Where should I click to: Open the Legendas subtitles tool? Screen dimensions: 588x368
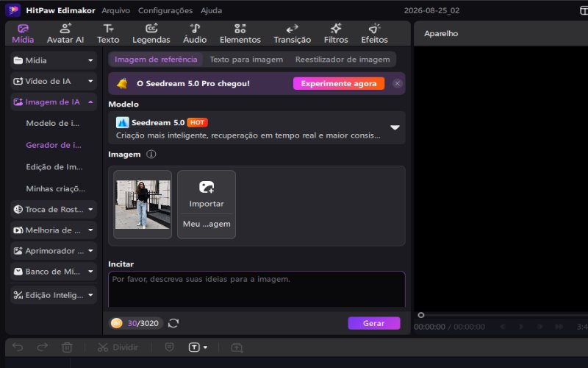(x=151, y=33)
